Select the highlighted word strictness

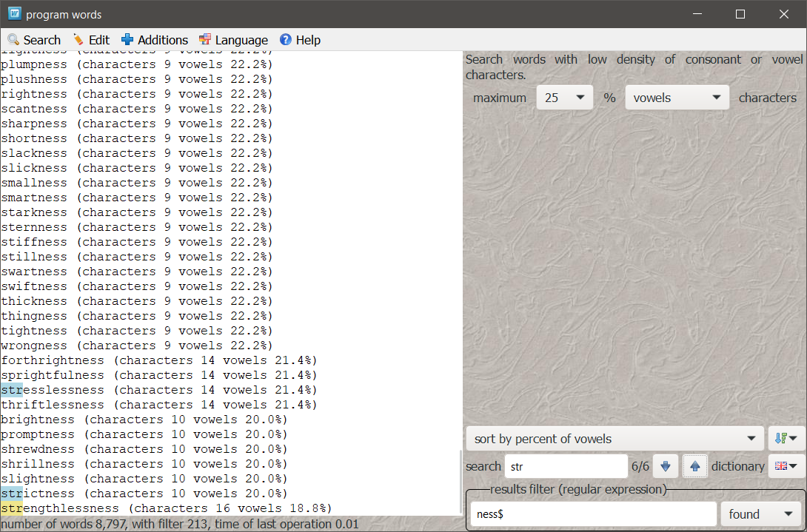click(x=38, y=494)
